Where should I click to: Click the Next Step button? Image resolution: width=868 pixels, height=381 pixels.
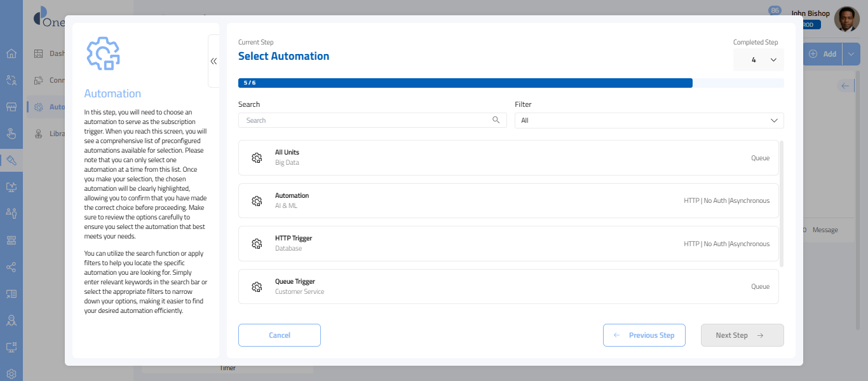742,335
